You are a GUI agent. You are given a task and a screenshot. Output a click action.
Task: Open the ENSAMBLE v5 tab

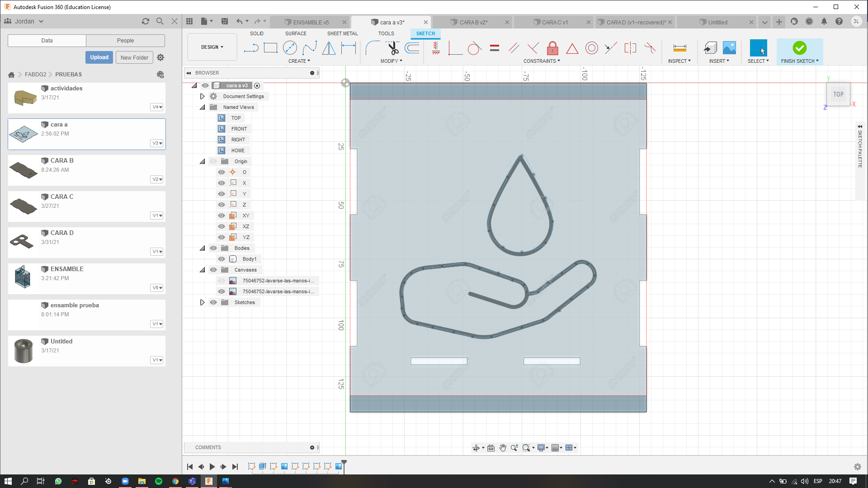(311, 22)
